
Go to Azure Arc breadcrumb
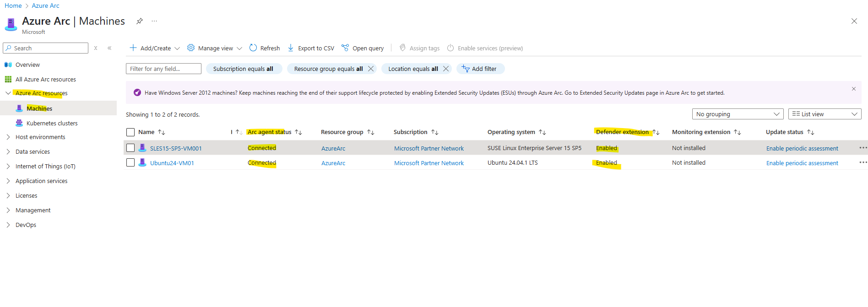pyautogui.click(x=45, y=5)
